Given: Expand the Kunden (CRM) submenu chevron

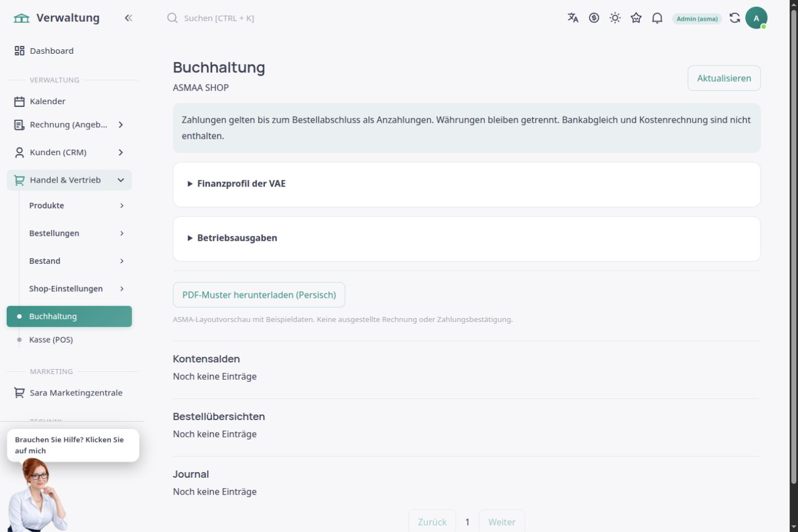Looking at the screenshot, I should 120,152.
